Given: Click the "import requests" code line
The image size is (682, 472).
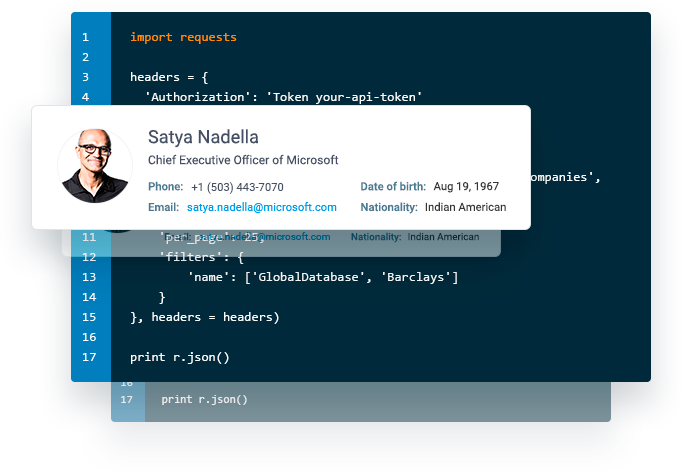Looking at the screenshot, I should click(x=183, y=37).
